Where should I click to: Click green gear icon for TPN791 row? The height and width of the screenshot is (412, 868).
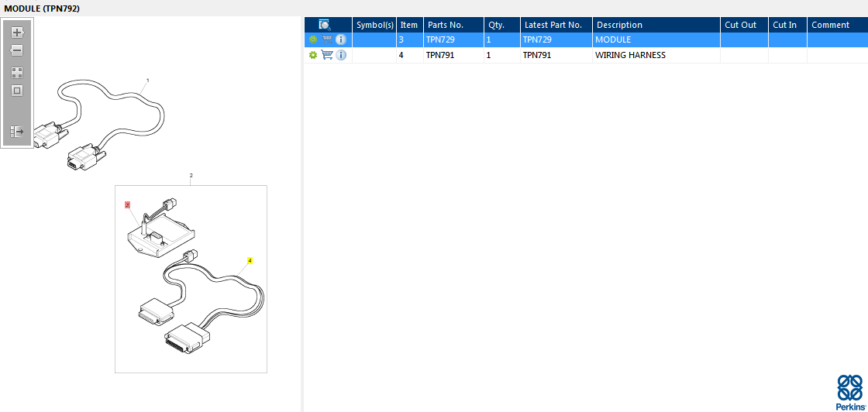pyautogui.click(x=313, y=55)
